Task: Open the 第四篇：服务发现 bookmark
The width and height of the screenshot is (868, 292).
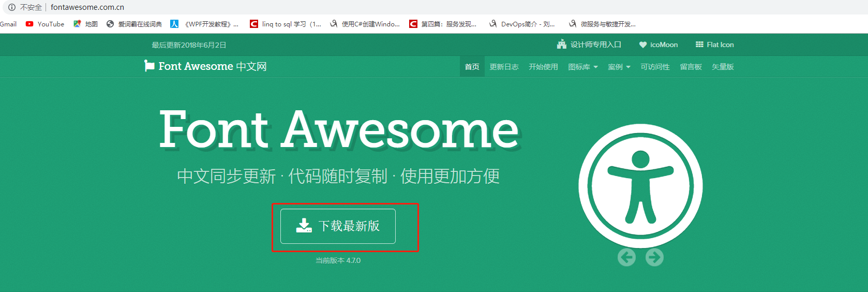Action: [443, 24]
